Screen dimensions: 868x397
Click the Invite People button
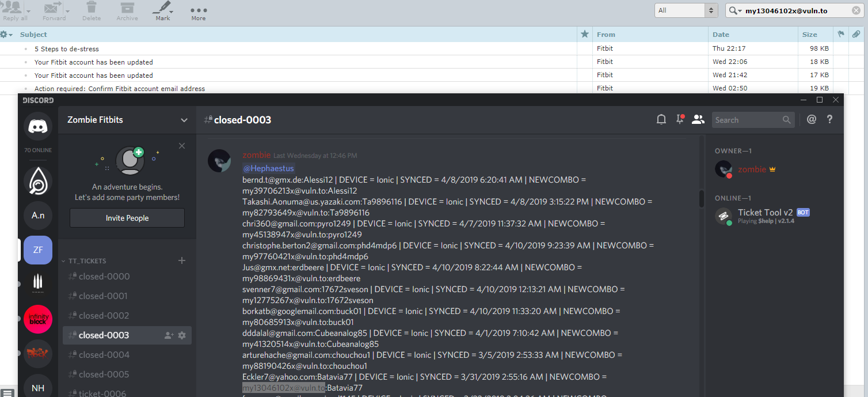point(127,218)
